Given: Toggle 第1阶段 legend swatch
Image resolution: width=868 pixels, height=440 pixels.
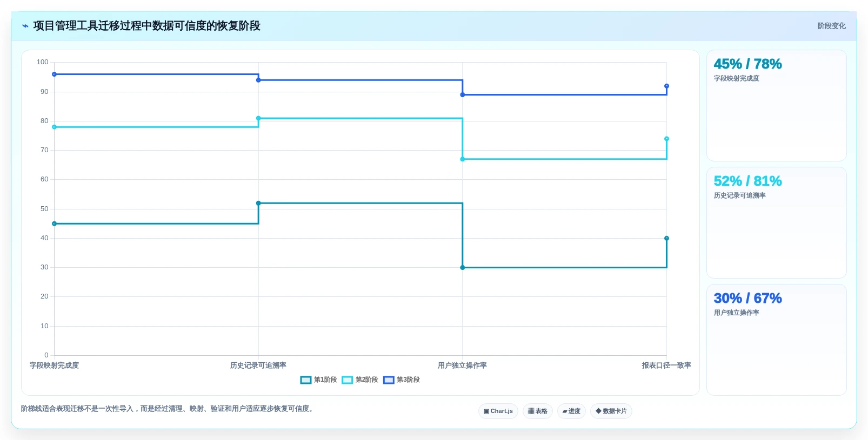Looking at the screenshot, I should tap(306, 380).
